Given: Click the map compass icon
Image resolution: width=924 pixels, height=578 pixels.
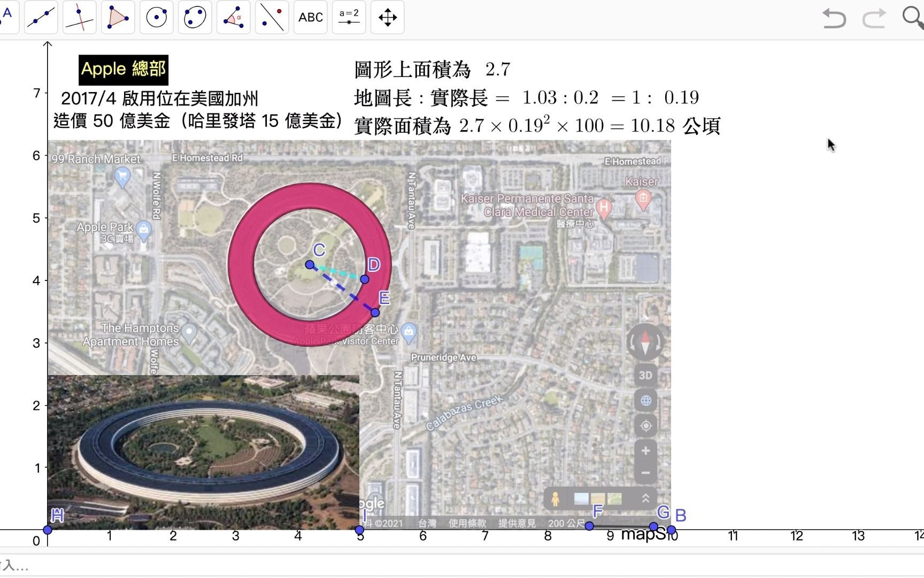Looking at the screenshot, I should tap(645, 343).
